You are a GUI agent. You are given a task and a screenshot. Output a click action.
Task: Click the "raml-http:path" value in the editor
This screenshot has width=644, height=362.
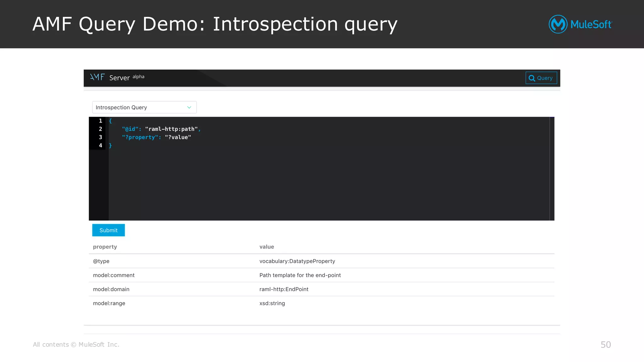pyautogui.click(x=171, y=129)
